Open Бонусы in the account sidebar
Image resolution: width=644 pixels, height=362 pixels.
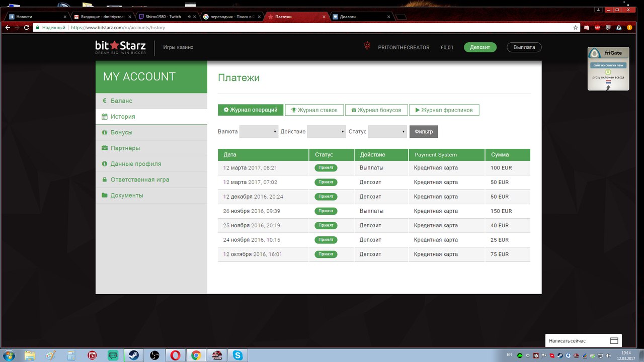point(121,132)
